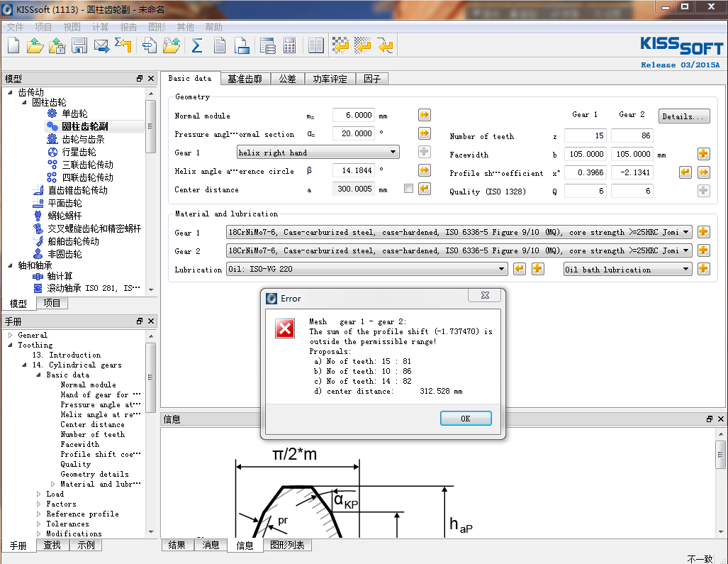This screenshot has height=564, width=728.
Task: Expand the Load node in the manual tree
Action: tap(38, 494)
